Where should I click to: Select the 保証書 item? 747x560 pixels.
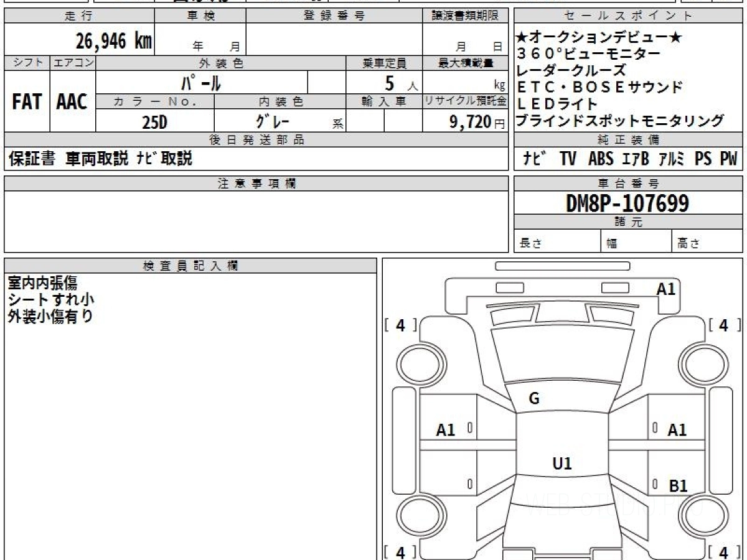[32, 159]
